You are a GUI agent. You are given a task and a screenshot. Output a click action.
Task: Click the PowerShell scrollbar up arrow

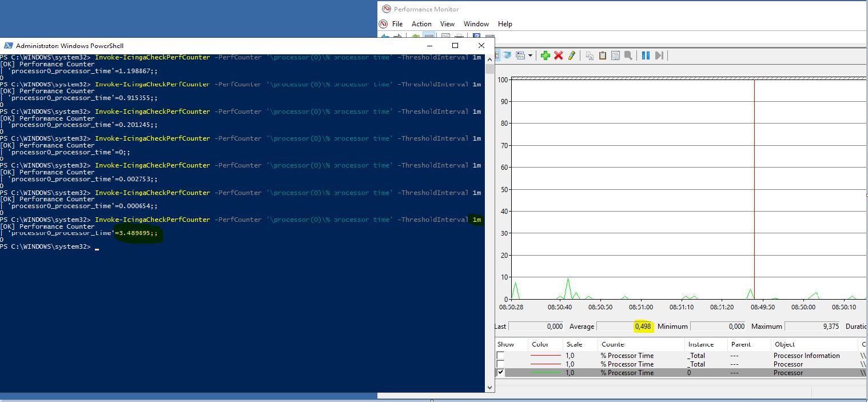(489, 59)
